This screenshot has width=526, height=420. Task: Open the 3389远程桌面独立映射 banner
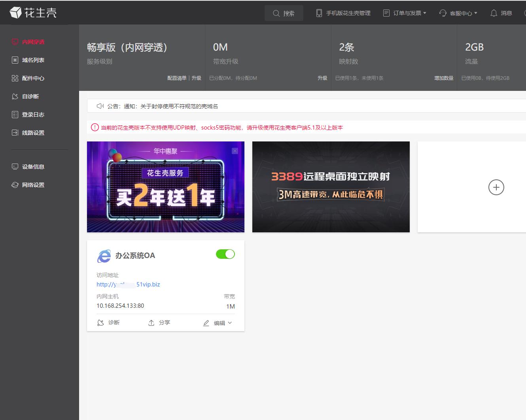click(331, 186)
